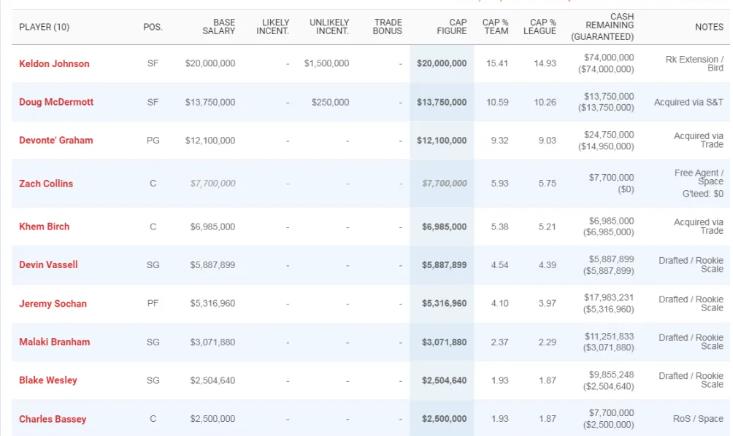Select Devonte' Graham cap figure $12,100,000
The width and height of the screenshot is (733, 436).
click(x=442, y=140)
